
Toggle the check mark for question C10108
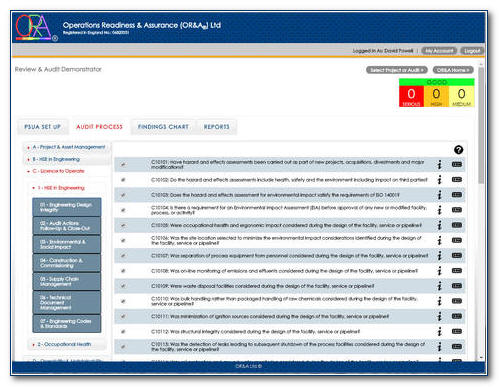click(123, 271)
